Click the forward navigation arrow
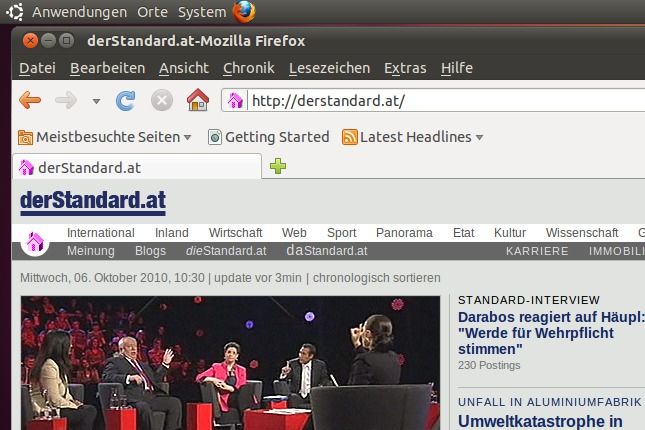This screenshot has height=430, width=645. 66,100
